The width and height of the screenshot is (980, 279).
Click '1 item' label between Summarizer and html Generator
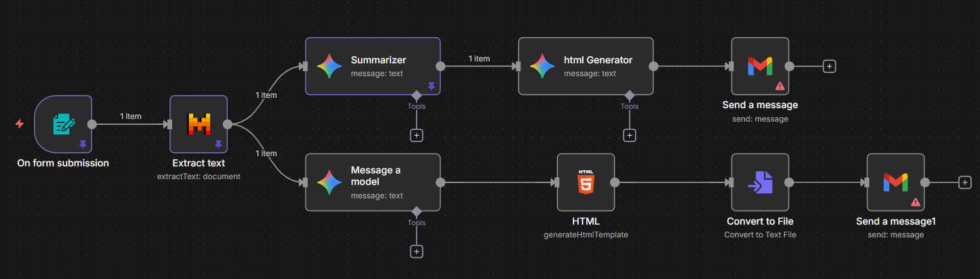pos(479,59)
